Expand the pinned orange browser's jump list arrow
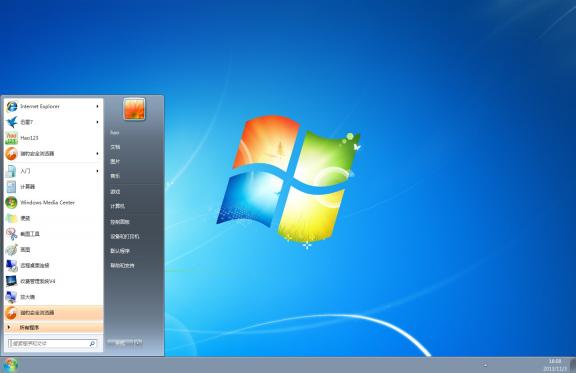This screenshot has height=373, width=576. pos(97,154)
